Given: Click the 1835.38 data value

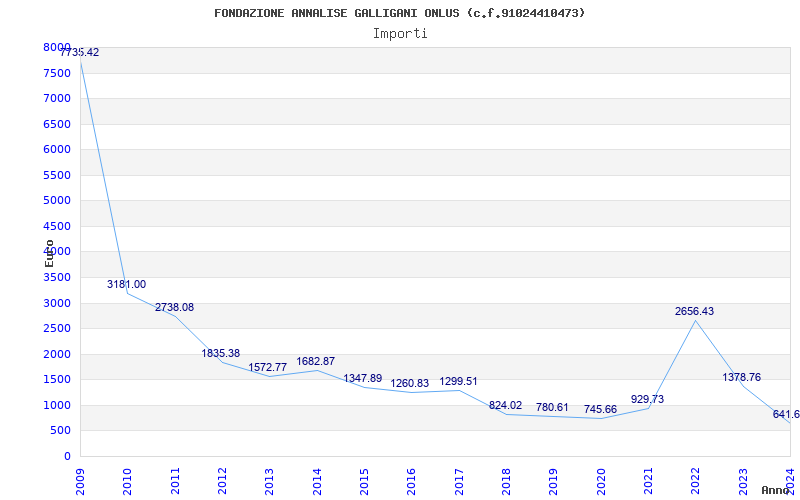Looking at the screenshot, I should tap(220, 353).
